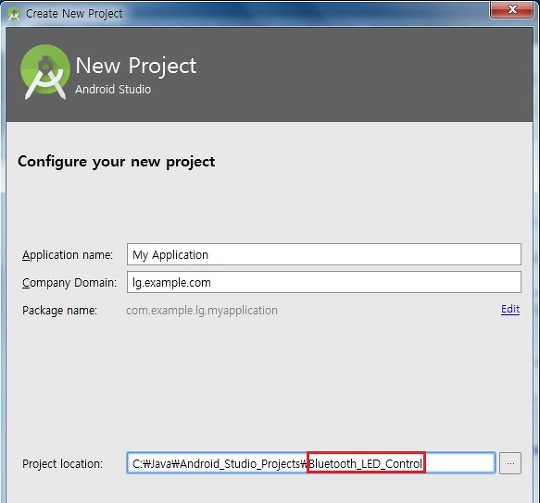The width and height of the screenshot is (540, 503).
Task: Browse project location with ellipsis button
Action: tap(510, 463)
